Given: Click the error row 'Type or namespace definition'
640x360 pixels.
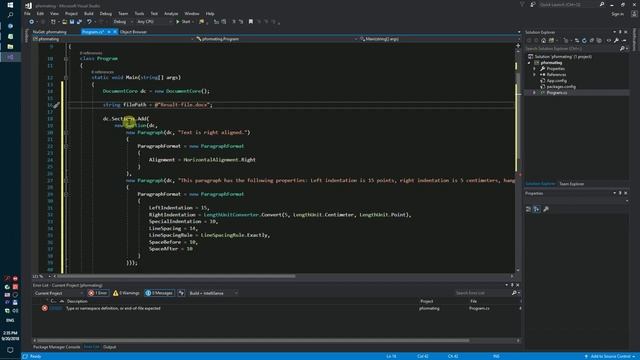Looking at the screenshot, I should coord(276,309).
